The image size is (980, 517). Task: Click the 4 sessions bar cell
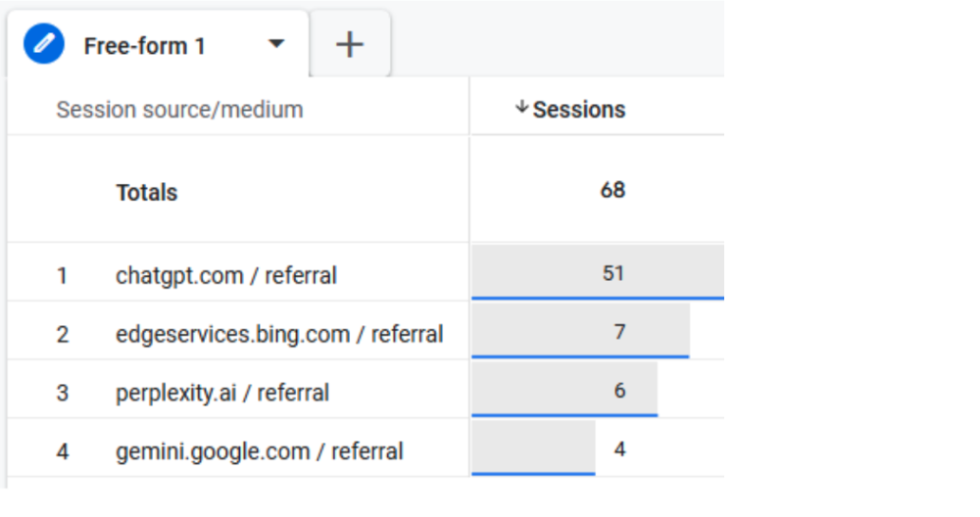[598, 448]
